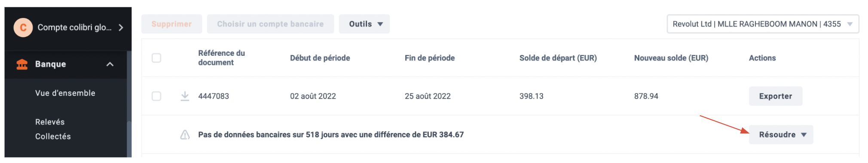
Task: Click Choisir un compte bancaire button
Action: pyautogui.click(x=270, y=24)
